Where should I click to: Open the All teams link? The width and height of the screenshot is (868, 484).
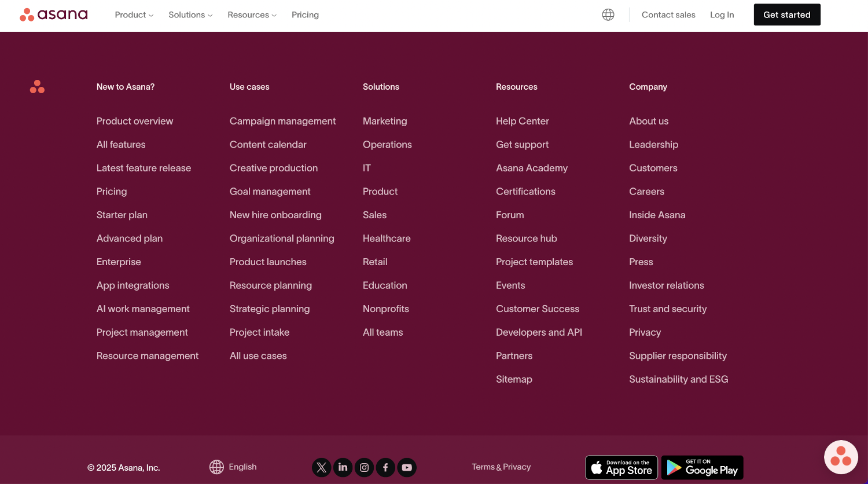(x=383, y=332)
